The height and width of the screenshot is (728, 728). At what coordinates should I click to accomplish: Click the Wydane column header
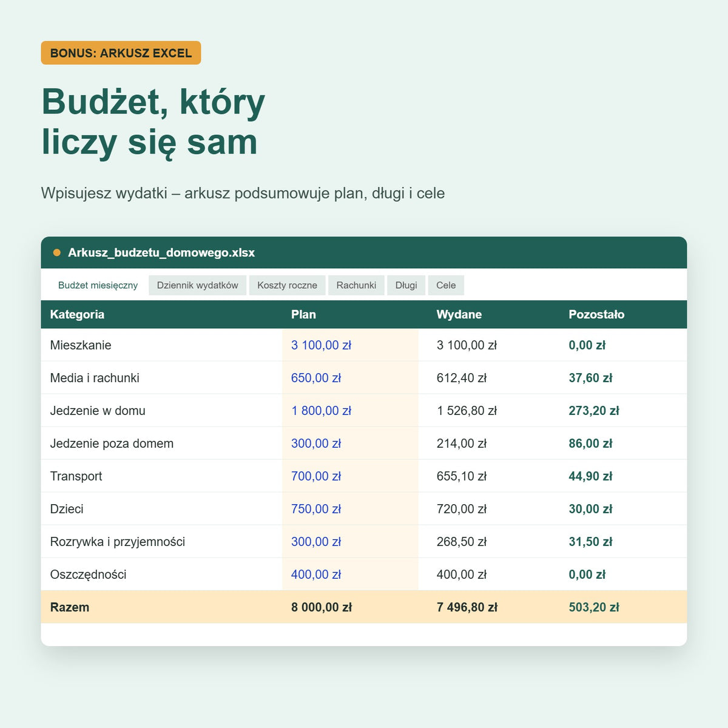pos(459,314)
